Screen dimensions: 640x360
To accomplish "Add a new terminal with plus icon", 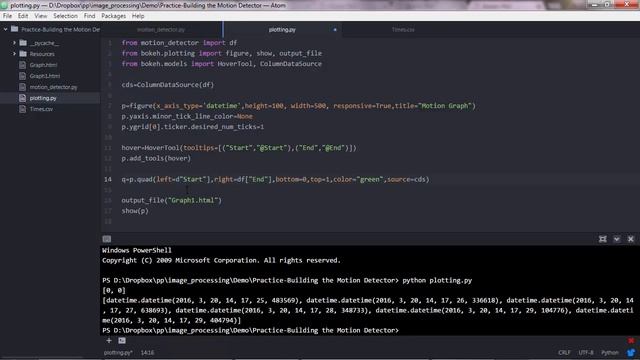I will pyautogui.click(x=109, y=340).
